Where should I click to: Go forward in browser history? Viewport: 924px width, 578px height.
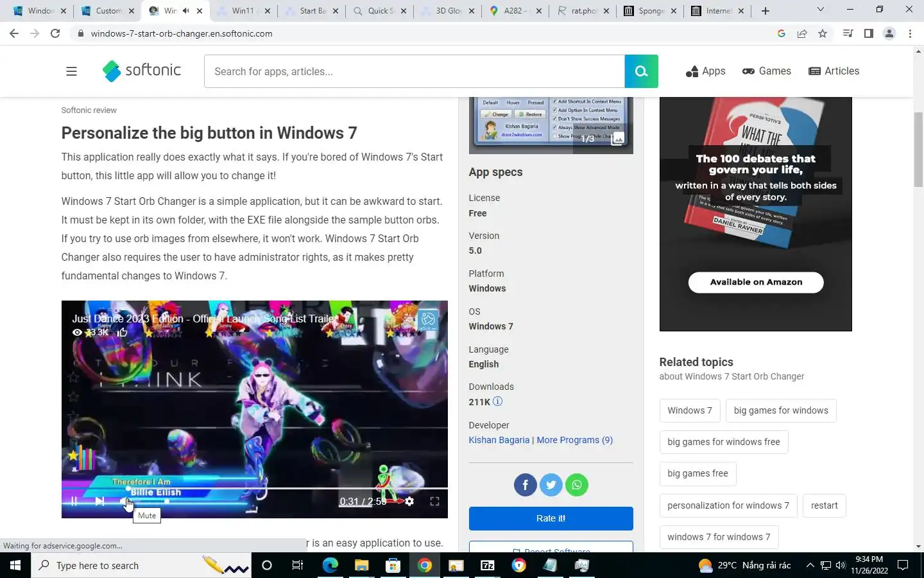pyautogui.click(x=35, y=33)
